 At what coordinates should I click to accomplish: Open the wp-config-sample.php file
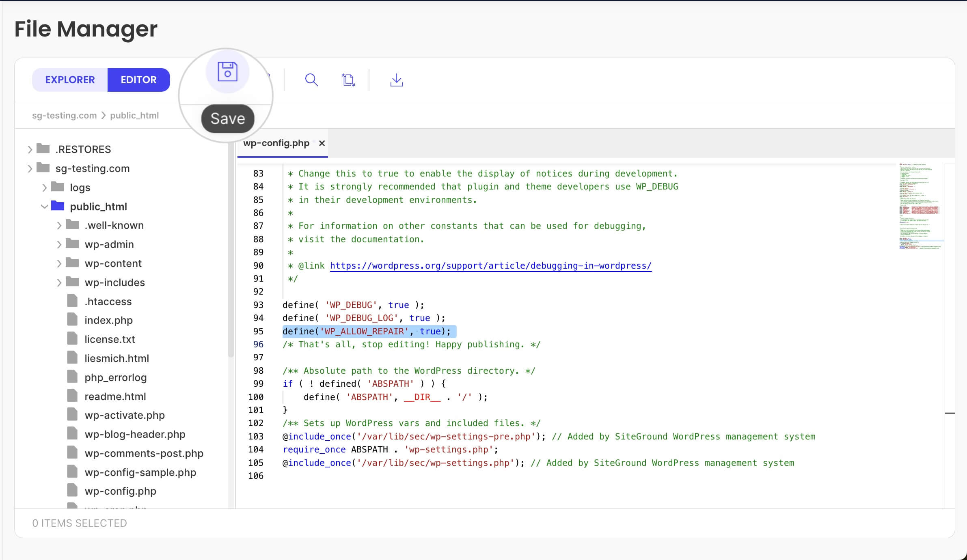[x=140, y=472]
